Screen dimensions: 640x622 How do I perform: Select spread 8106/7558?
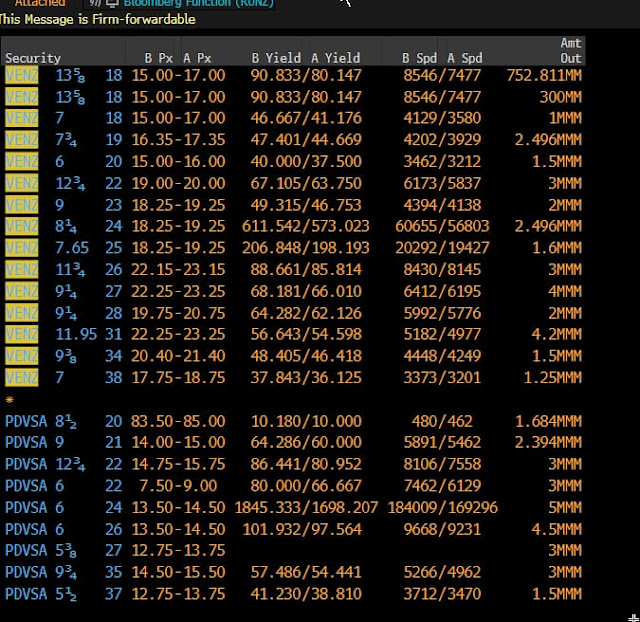pyautogui.click(x=442, y=464)
